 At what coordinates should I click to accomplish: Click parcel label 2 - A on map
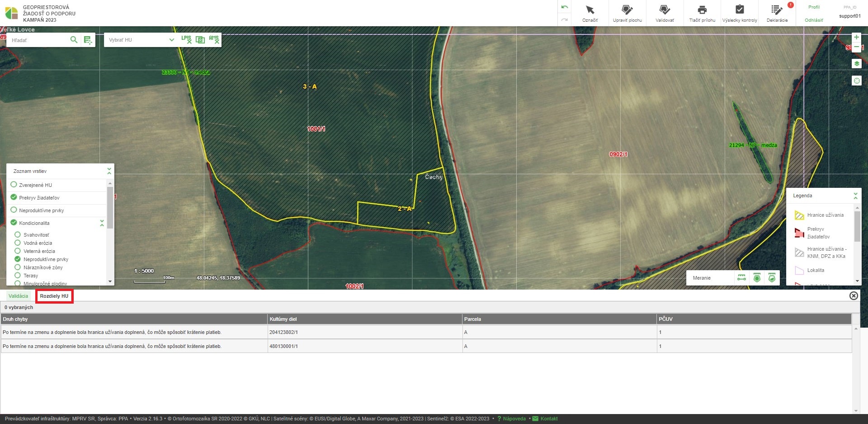pyautogui.click(x=405, y=209)
